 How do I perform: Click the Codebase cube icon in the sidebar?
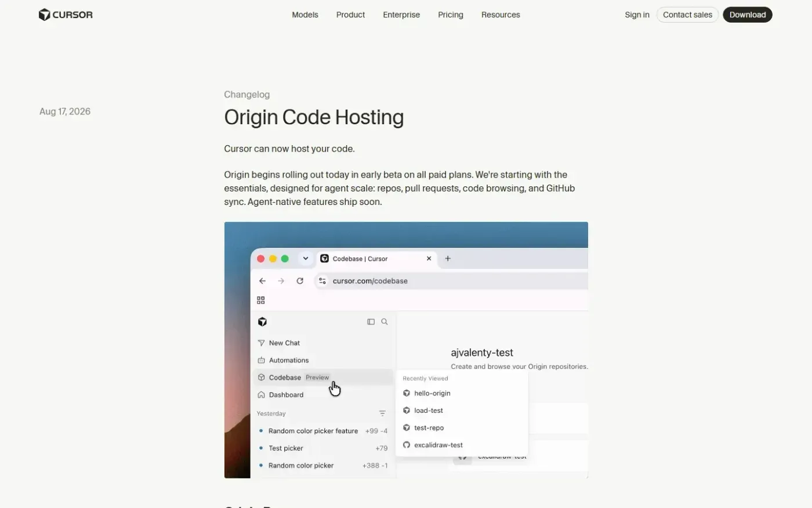coord(261,377)
